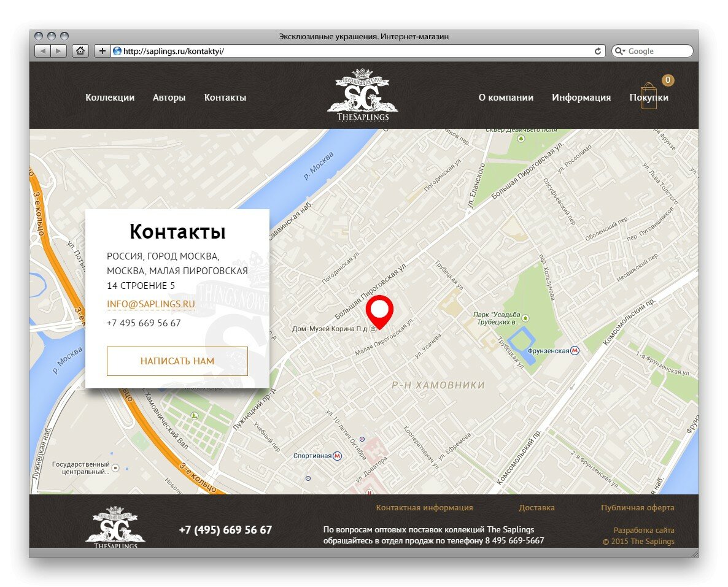Go forward with the browser forward arrow
The width and height of the screenshot is (728, 587).
click(x=58, y=51)
